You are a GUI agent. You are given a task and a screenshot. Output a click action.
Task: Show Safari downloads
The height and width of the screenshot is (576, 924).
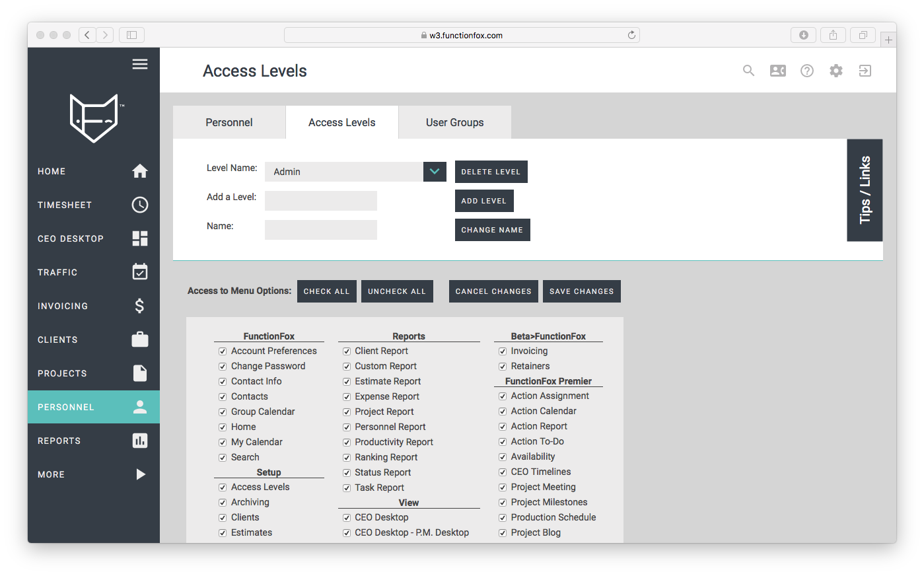804,35
